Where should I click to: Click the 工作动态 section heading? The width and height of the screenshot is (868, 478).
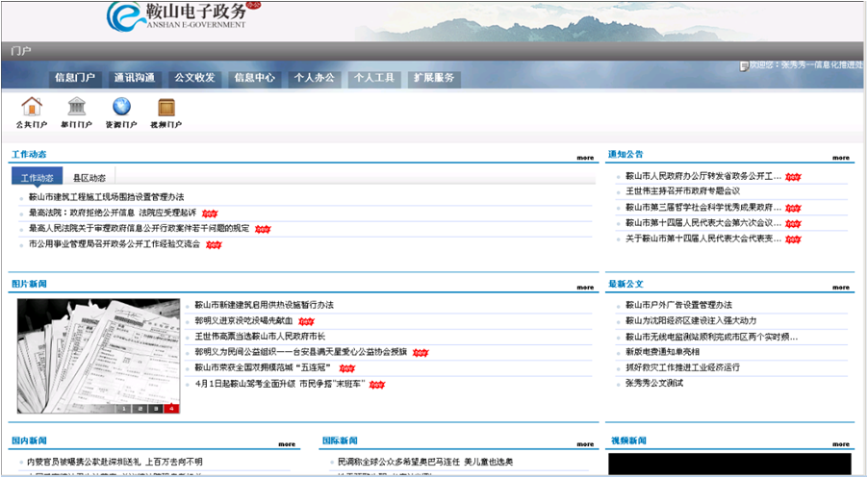[x=29, y=154]
